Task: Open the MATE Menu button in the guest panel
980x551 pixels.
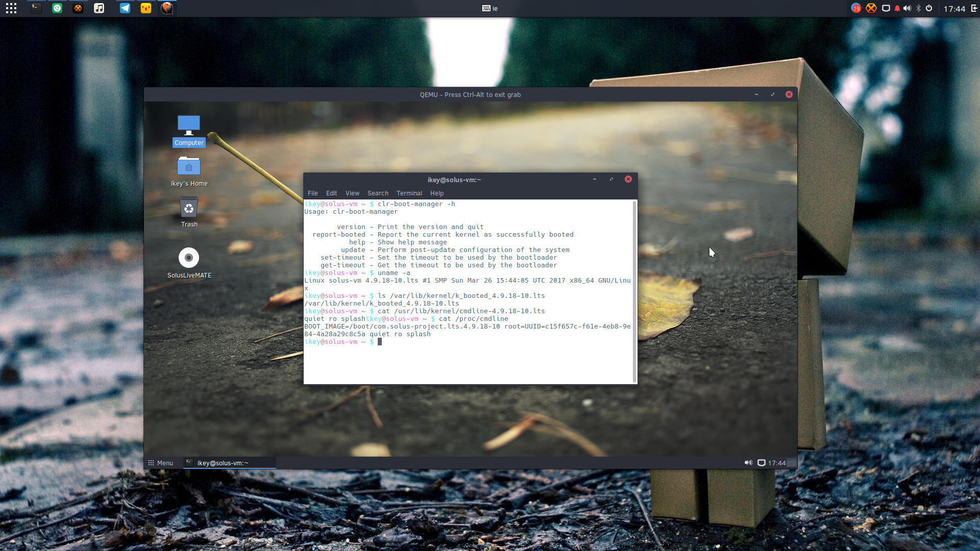Action: click(x=161, y=463)
